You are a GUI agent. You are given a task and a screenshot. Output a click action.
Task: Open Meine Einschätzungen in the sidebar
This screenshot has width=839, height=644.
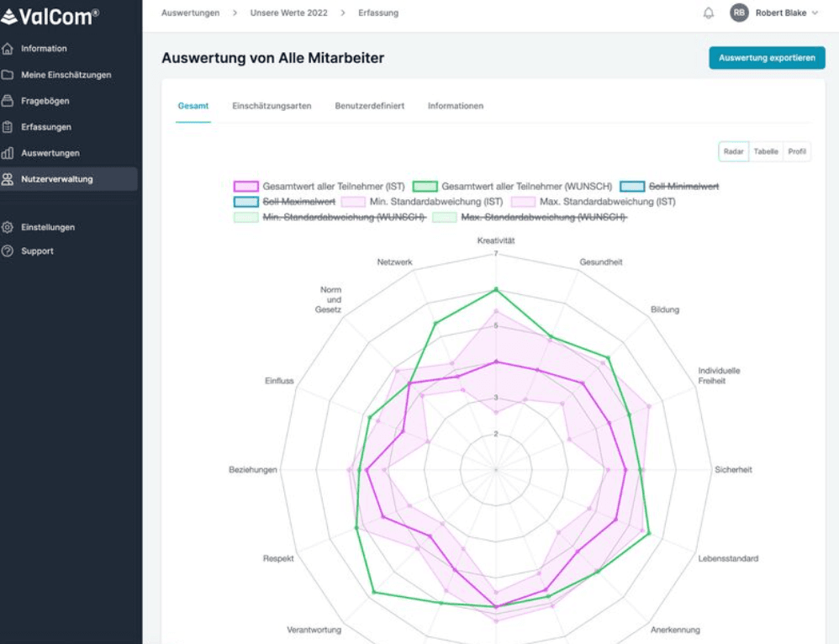point(66,75)
